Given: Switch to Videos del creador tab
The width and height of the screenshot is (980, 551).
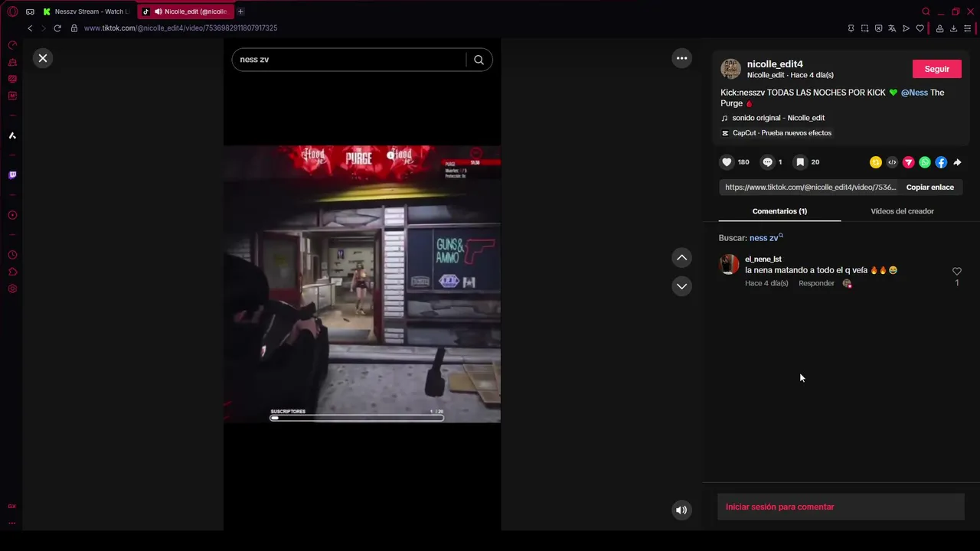Looking at the screenshot, I should click(902, 211).
